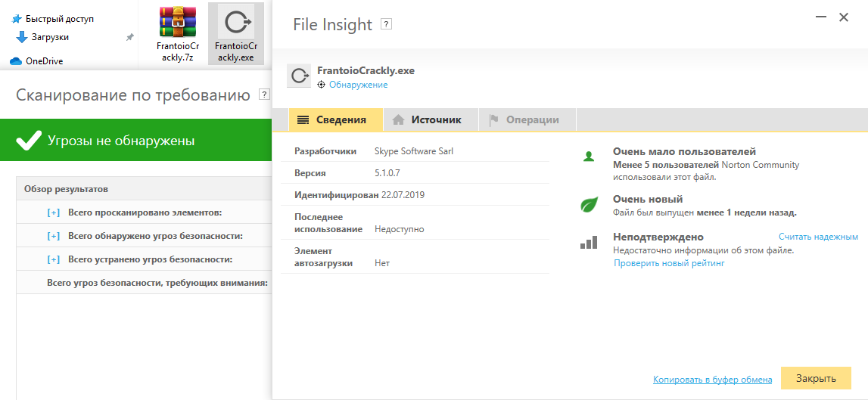Click the Недоступно last-use value

pos(399,229)
